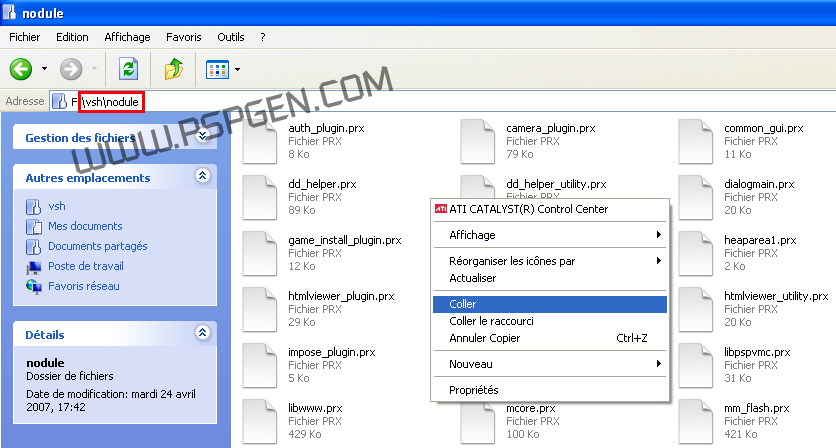
Task: Select the dd_helper.prx file icon
Action: (x=260, y=197)
